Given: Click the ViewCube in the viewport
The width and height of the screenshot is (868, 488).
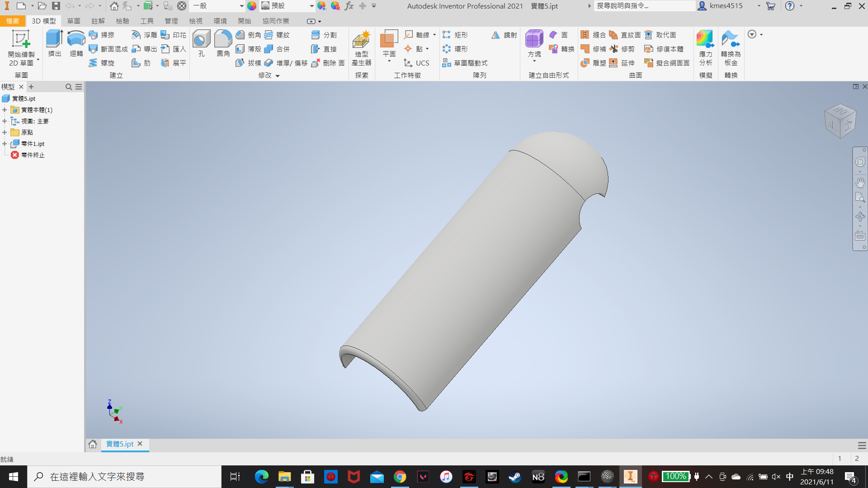Looking at the screenshot, I should (840, 121).
